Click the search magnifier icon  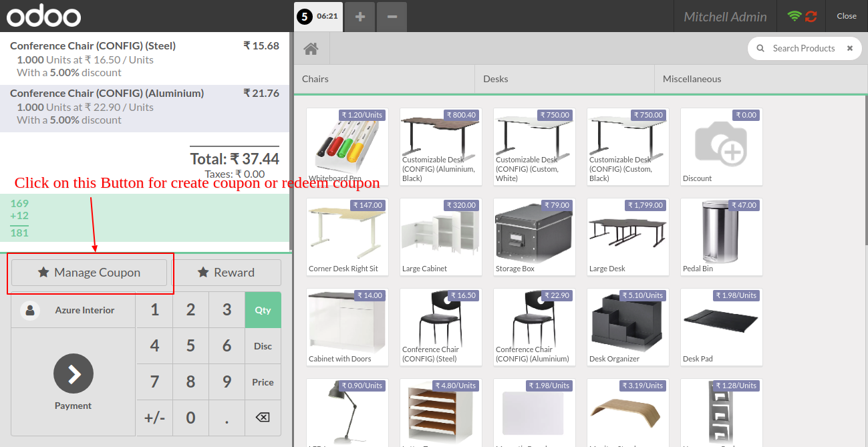pos(760,48)
